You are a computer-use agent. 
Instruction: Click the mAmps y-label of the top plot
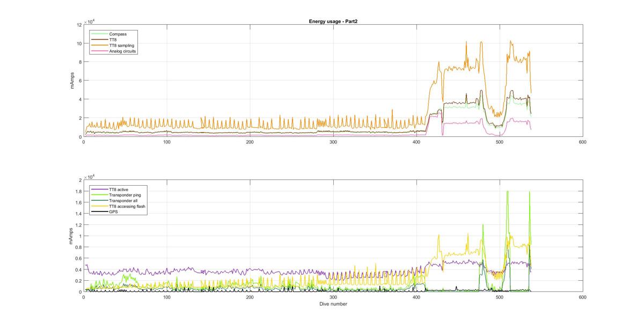pos(71,81)
